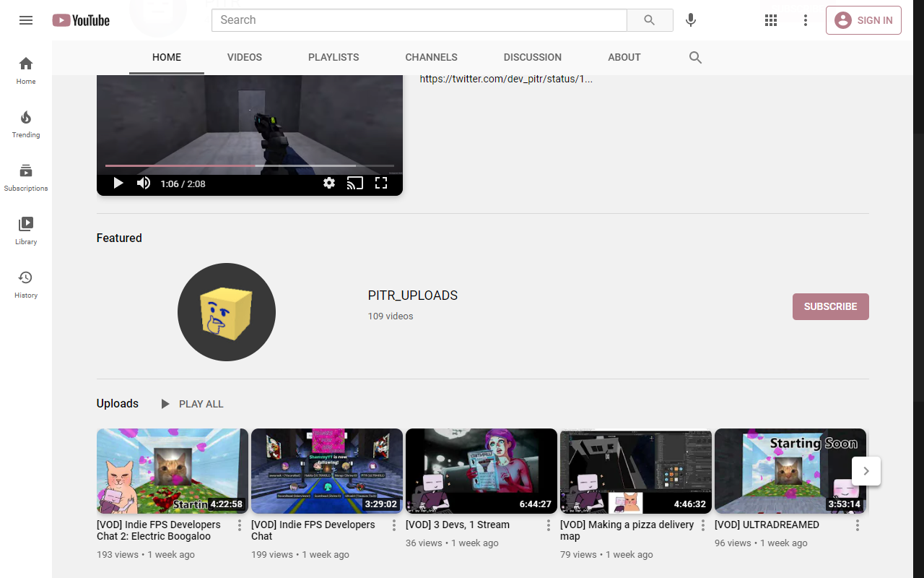The image size is (924, 578).
Task: Switch to the ABOUT tab
Action: [624, 57]
